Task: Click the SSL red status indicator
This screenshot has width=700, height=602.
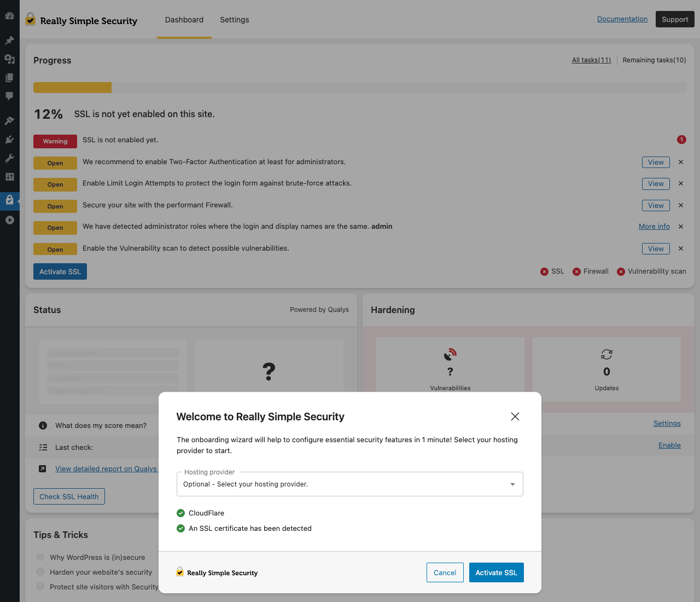Action: point(544,271)
